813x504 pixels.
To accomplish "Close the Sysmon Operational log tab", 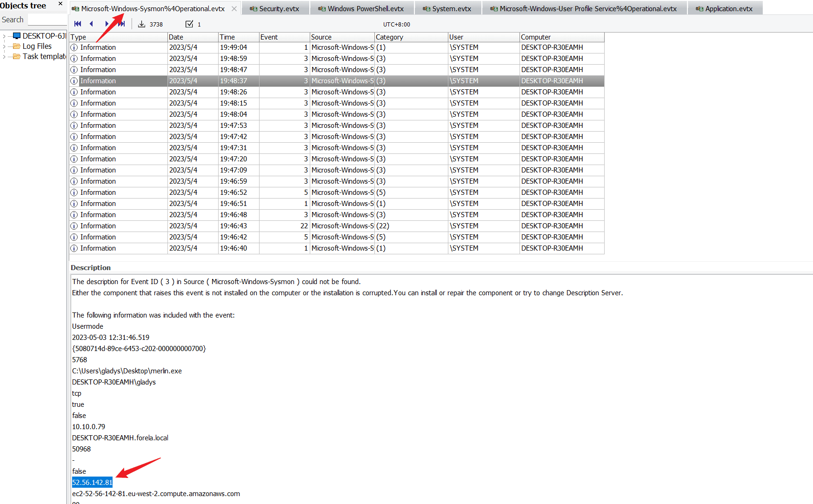I will pos(234,9).
